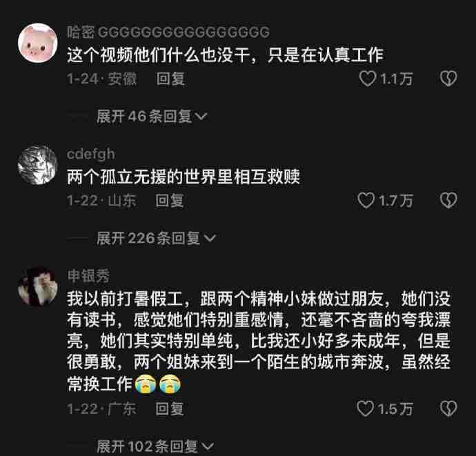Select long comment beginning 我以前打暑假工
Screen dimensions: 476x456
[x=259, y=341]
